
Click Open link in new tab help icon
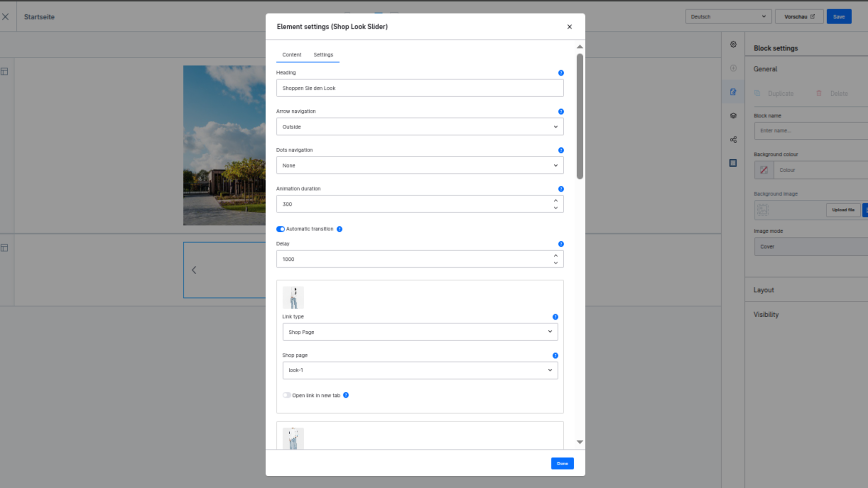point(346,395)
